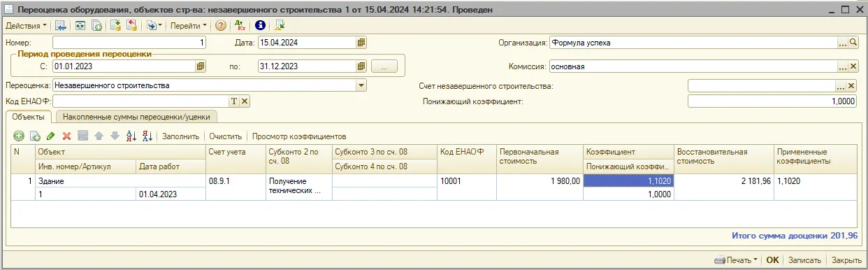
Task: Switch to Накопленные суммы переоценки/уценки tab
Action: point(137,117)
